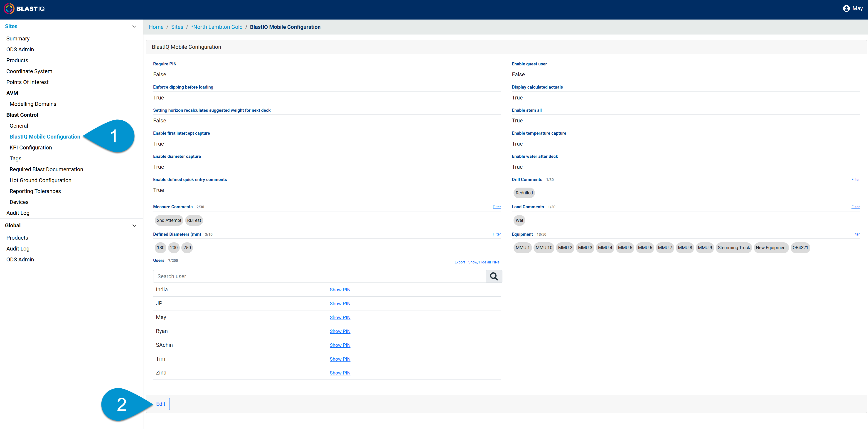
Task: Click the MMU 9 equipment chip
Action: 705,248
